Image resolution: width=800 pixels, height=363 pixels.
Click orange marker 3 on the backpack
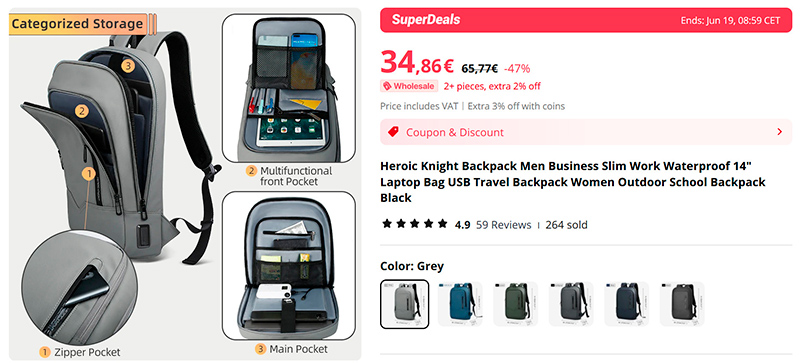pyautogui.click(x=128, y=65)
